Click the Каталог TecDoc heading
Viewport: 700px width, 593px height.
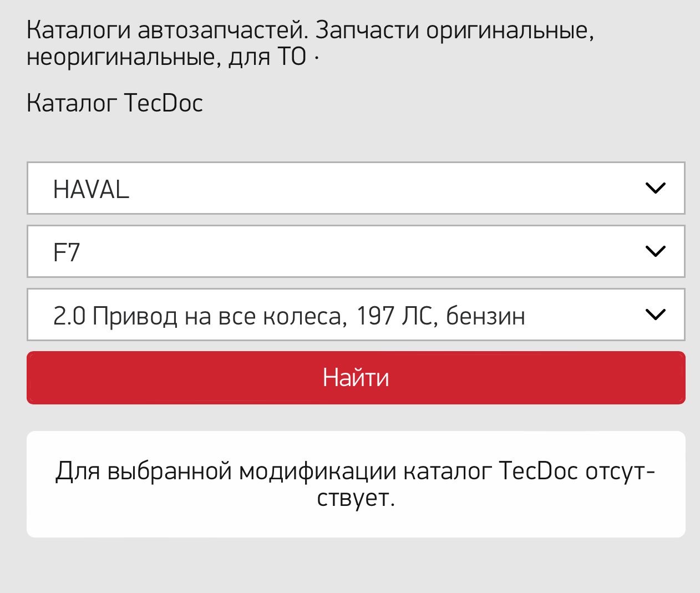[x=115, y=103]
